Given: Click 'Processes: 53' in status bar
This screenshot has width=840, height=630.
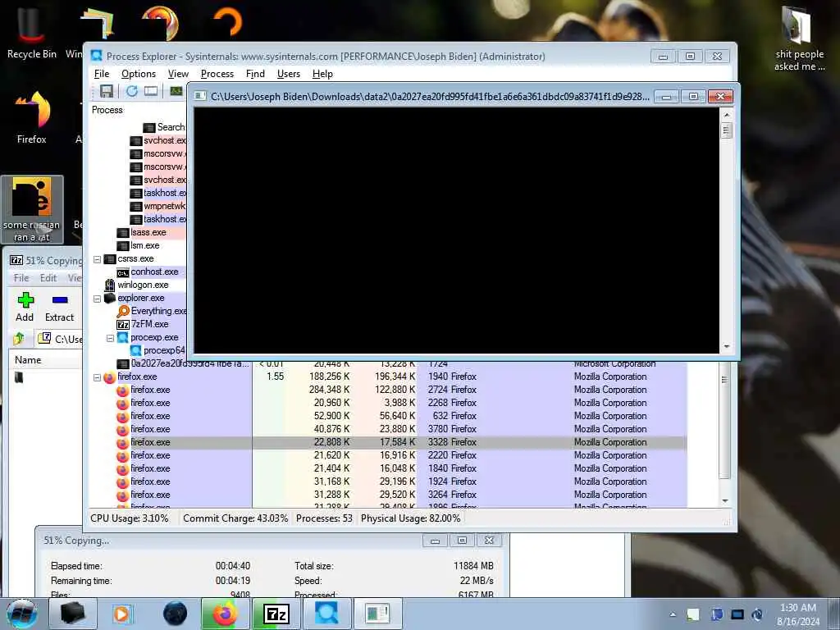Looking at the screenshot, I should click(x=324, y=518).
